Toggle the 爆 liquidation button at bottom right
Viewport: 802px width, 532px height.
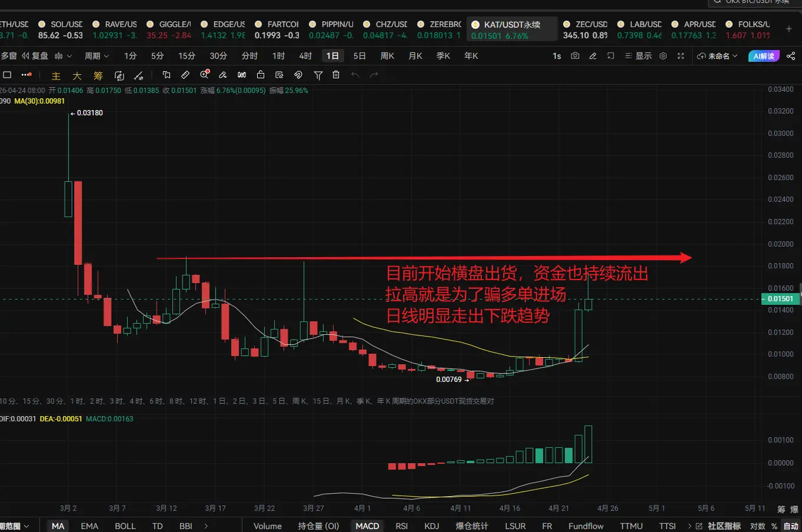point(794,509)
